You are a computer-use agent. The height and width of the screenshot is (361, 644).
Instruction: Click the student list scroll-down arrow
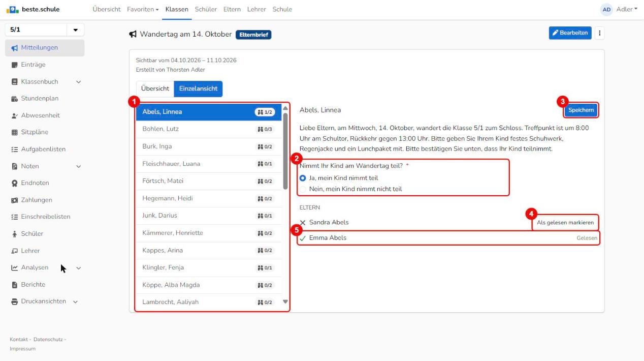(285, 302)
